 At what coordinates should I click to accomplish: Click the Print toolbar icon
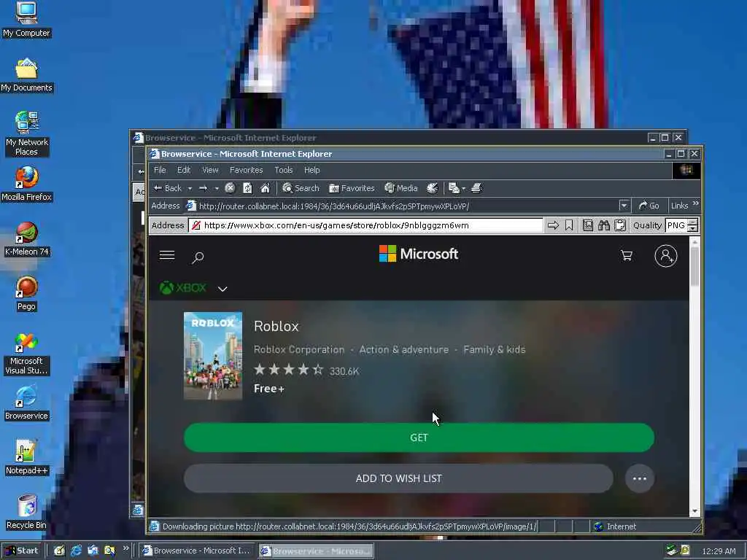point(477,188)
